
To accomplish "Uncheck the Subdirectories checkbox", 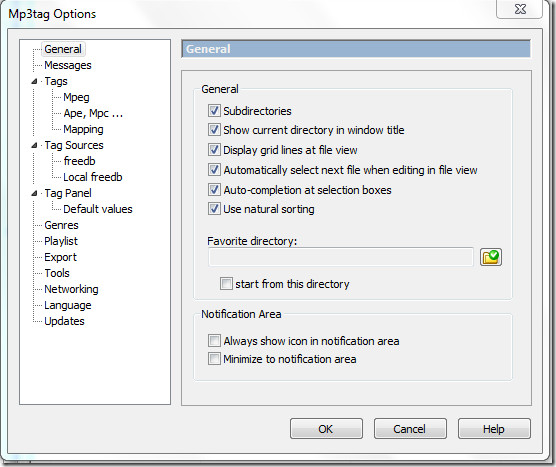I will pyautogui.click(x=214, y=111).
